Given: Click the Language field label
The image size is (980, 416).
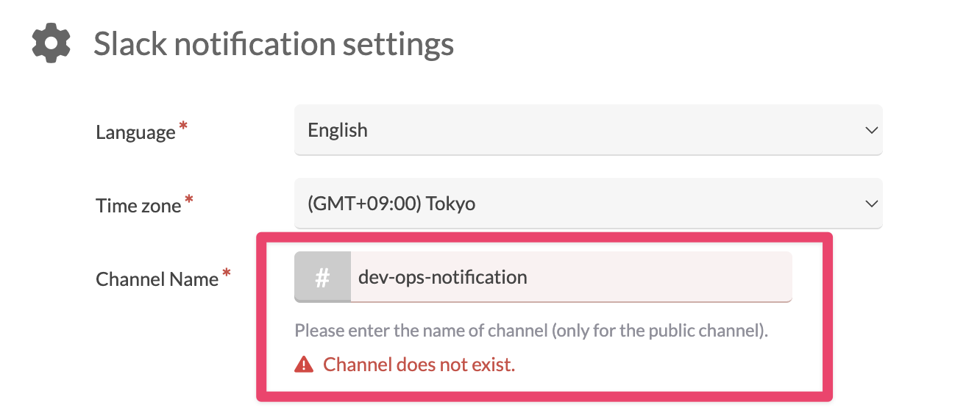Looking at the screenshot, I should 136,132.
